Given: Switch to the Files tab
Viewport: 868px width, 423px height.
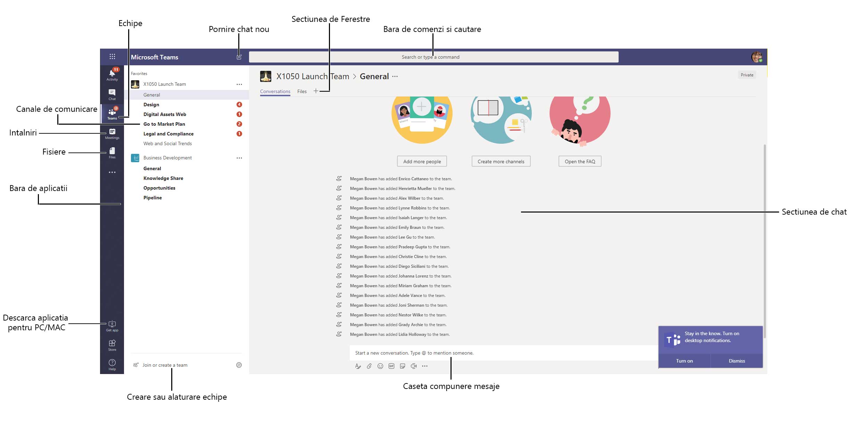Looking at the screenshot, I should pos(302,92).
